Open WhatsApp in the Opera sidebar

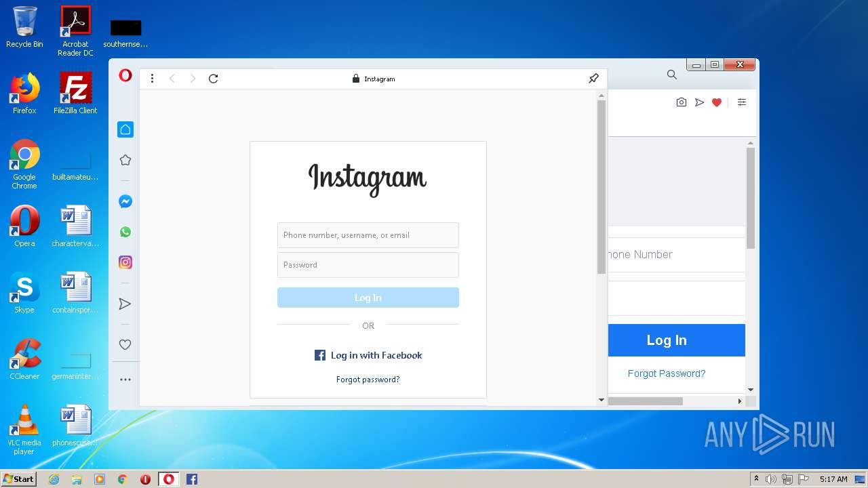[x=125, y=232]
